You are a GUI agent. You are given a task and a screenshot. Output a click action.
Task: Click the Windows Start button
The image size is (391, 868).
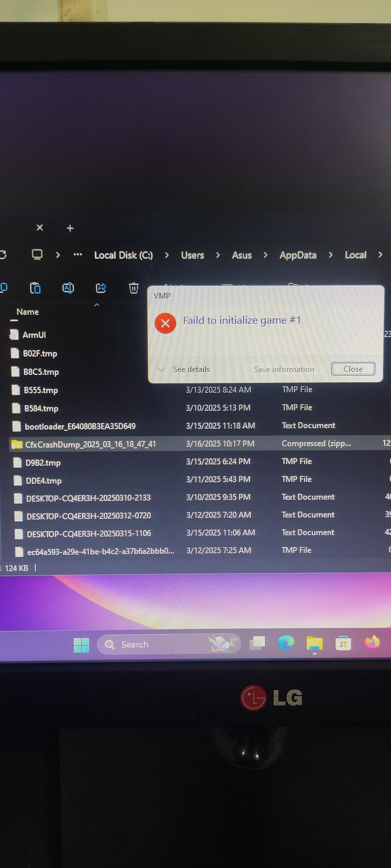click(x=81, y=645)
